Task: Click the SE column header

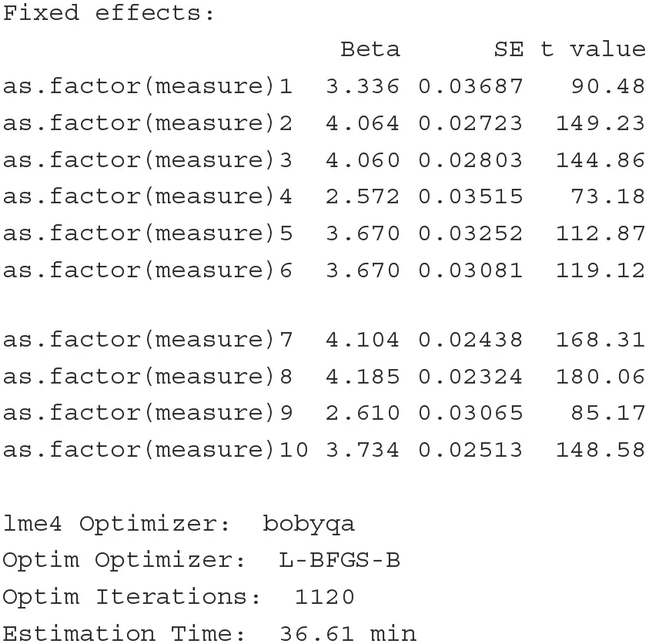Action: (508, 50)
